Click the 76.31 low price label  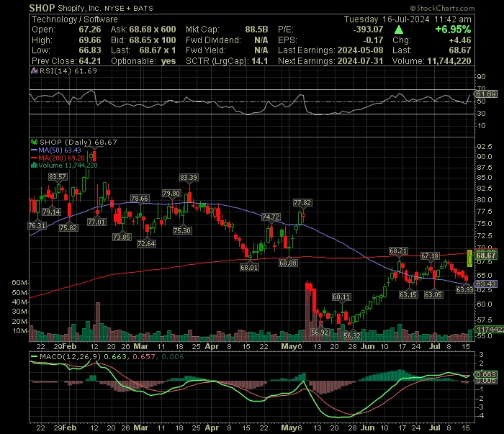click(37, 226)
